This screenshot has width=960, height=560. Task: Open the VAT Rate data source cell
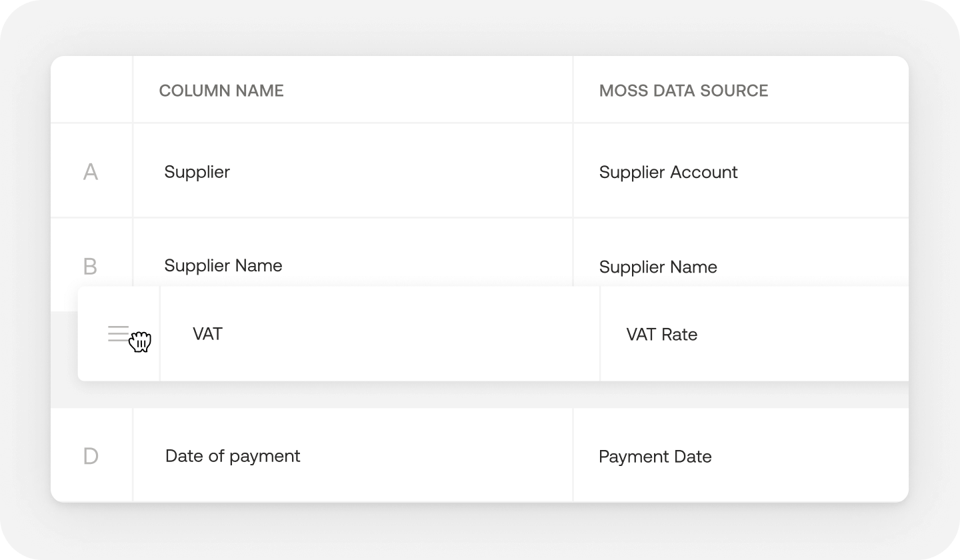click(661, 334)
